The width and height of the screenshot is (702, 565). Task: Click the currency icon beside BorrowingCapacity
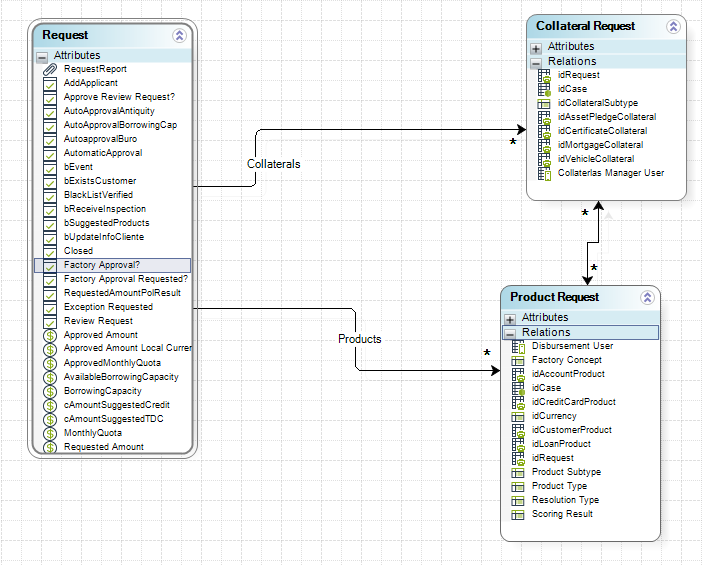[x=50, y=391]
